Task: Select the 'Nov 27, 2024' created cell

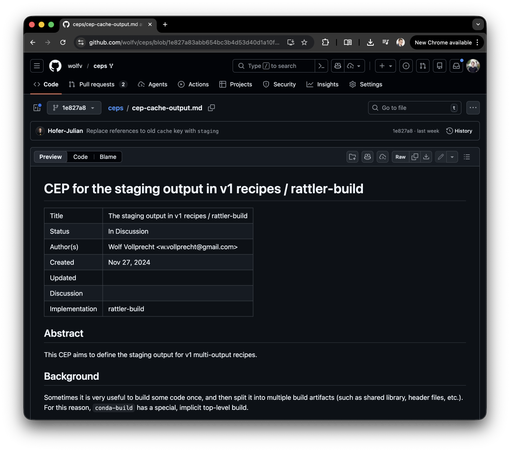Action: click(178, 262)
